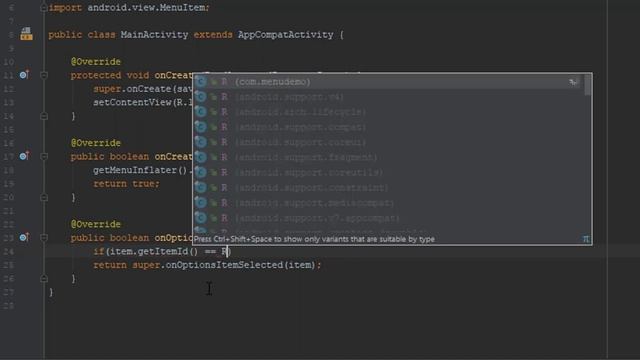This screenshot has width=640, height=360.
Task: Click the class icon beside R (android.support.v4)
Action: [200, 97]
